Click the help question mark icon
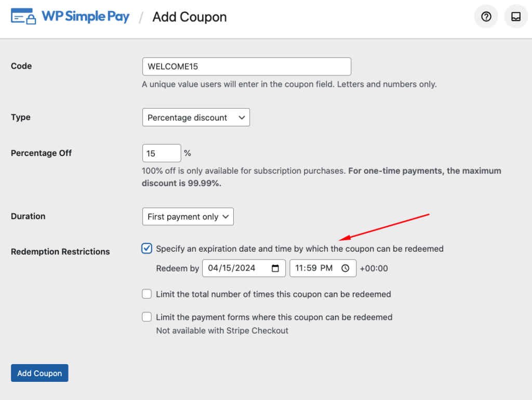The height and width of the screenshot is (400, 532). [486, 17]
